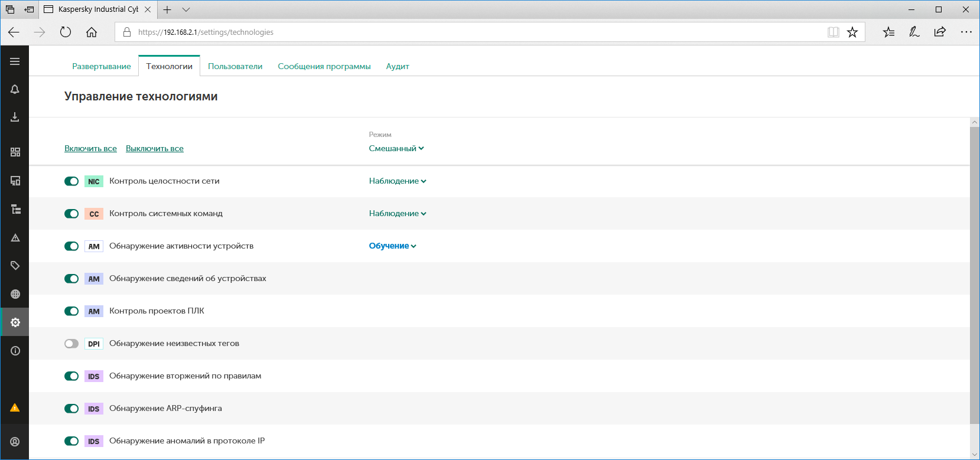Open the dashboard grid icon
This screenshot has width=980, height=460.
click(15, 152)
